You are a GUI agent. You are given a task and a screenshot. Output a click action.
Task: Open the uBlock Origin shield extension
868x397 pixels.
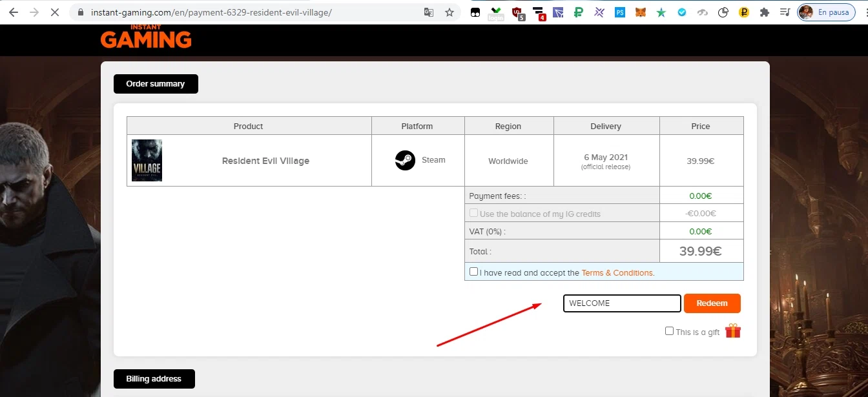517,12
